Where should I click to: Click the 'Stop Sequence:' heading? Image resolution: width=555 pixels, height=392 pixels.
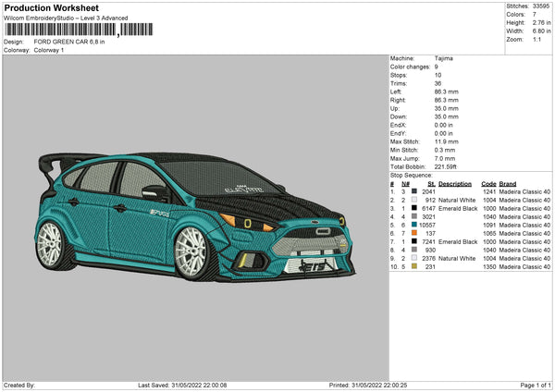point(412,176)
